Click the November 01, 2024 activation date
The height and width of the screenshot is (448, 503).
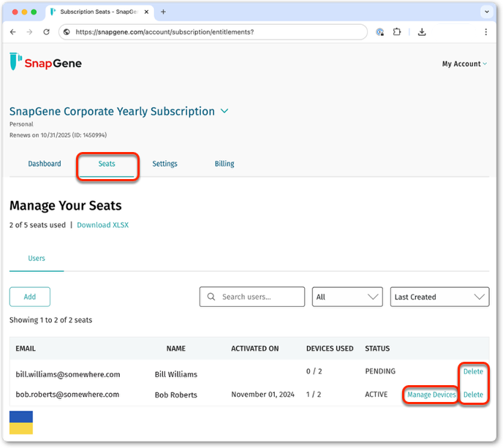pos(262,395)
